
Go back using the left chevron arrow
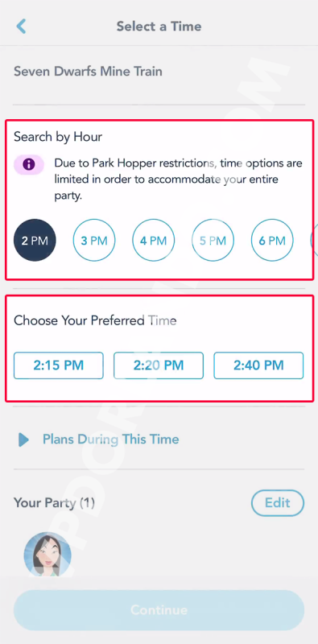21,27
